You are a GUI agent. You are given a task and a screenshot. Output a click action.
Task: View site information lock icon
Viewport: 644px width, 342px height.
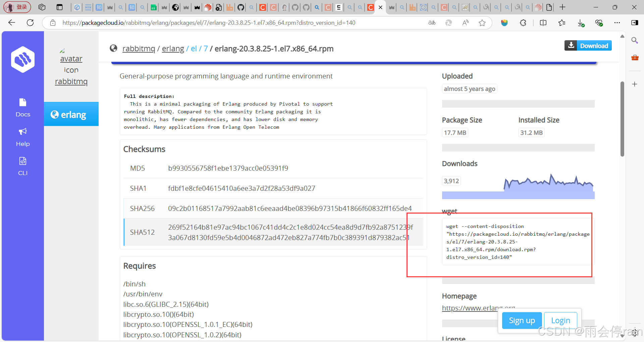(53, 23)
